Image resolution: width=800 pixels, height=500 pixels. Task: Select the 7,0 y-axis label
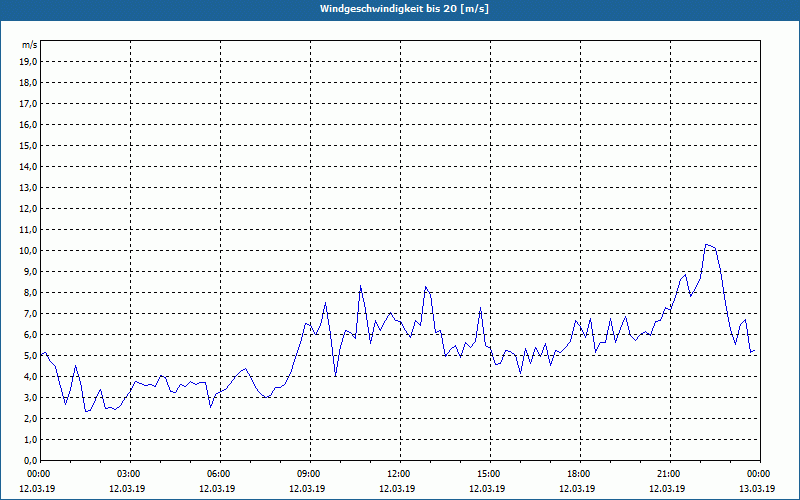click(x=31, y=313)
